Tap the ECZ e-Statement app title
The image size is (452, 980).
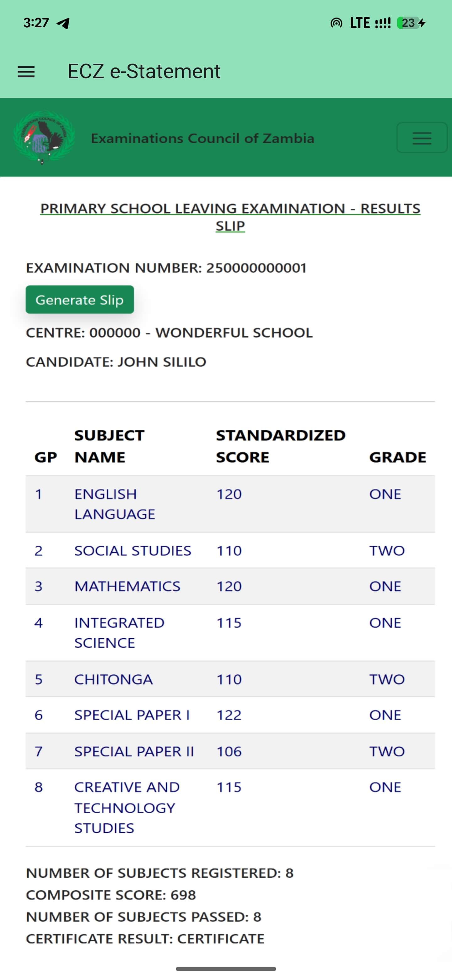144,72
